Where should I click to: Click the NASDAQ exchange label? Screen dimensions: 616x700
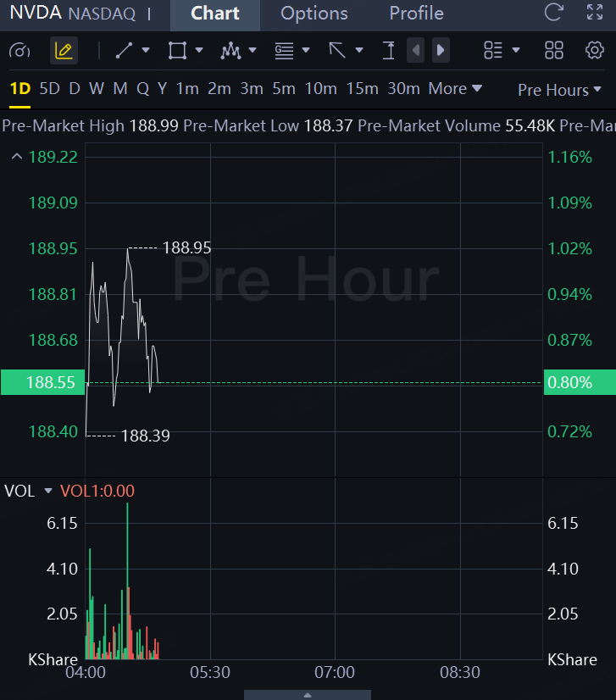click(102, 14)
